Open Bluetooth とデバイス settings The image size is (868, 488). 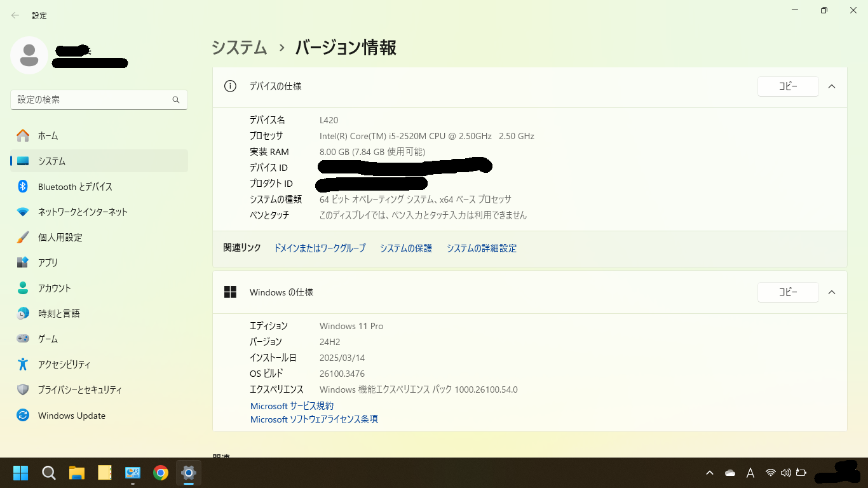[99, 186]
